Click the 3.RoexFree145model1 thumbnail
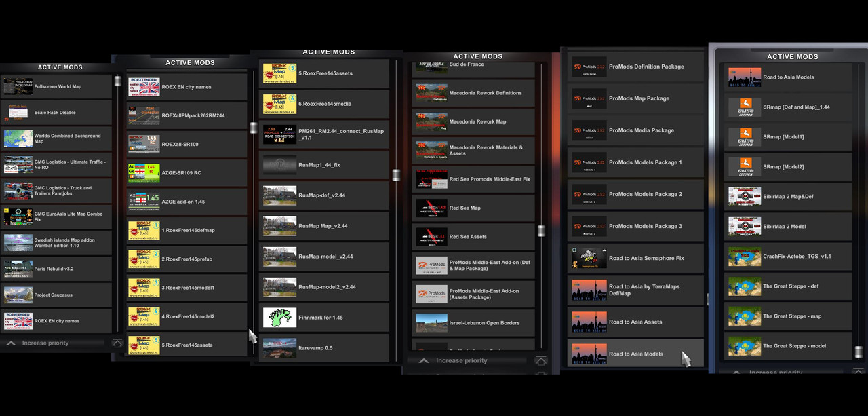This screenshot has width=868, height=416. click(144, 287)
